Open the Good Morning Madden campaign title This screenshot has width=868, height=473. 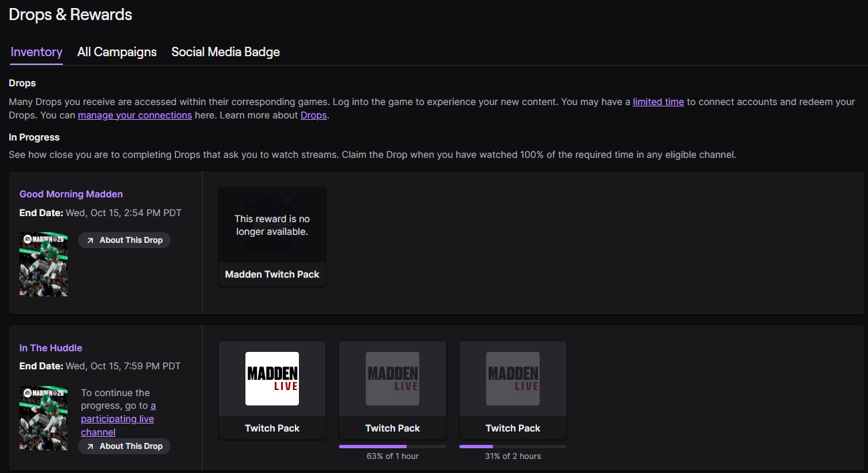pos(71,194)
